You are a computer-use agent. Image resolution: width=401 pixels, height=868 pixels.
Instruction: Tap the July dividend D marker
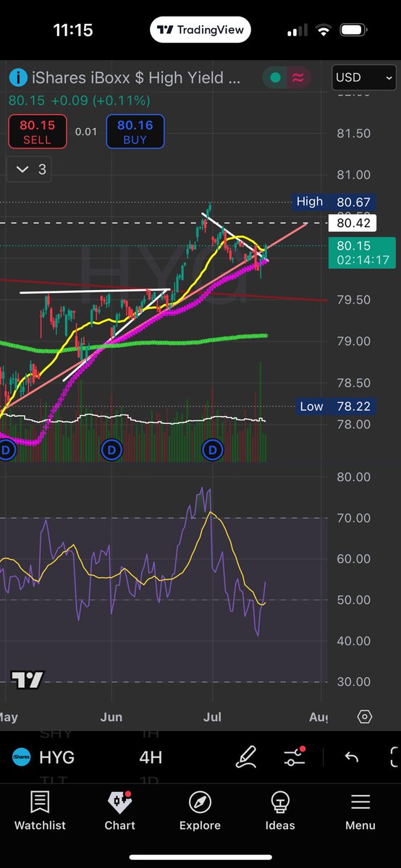coord(213,450)
